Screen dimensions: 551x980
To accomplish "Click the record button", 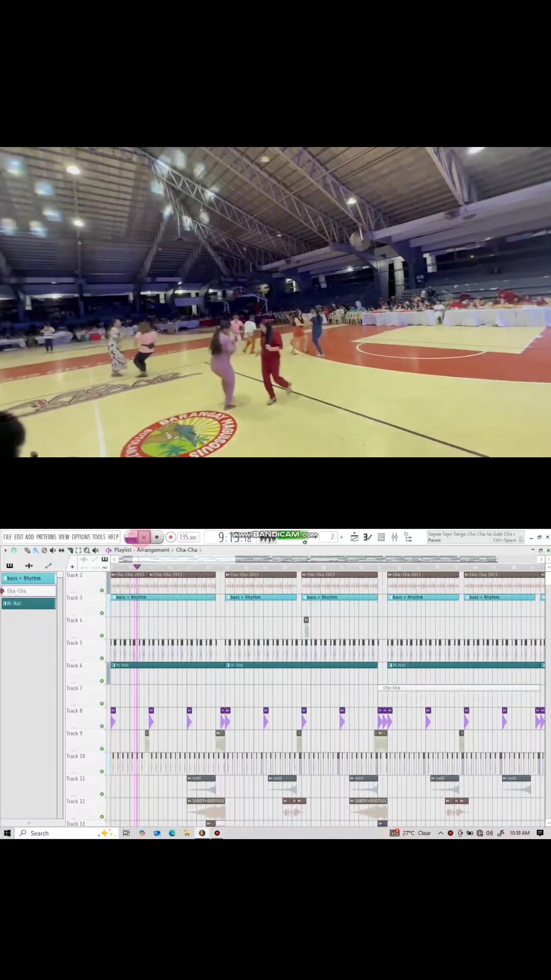I will 171,537.
